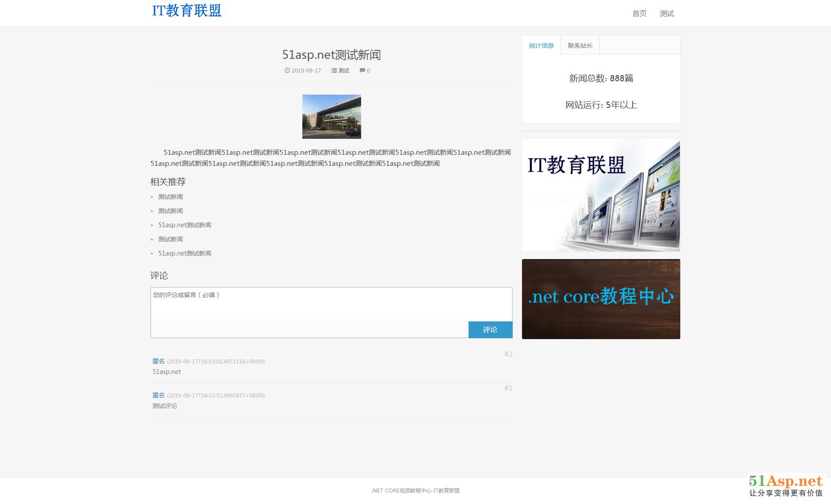831x504 pixels.
Task: Open the fourth recommendation 测试新闻
Action: (171, 239)
